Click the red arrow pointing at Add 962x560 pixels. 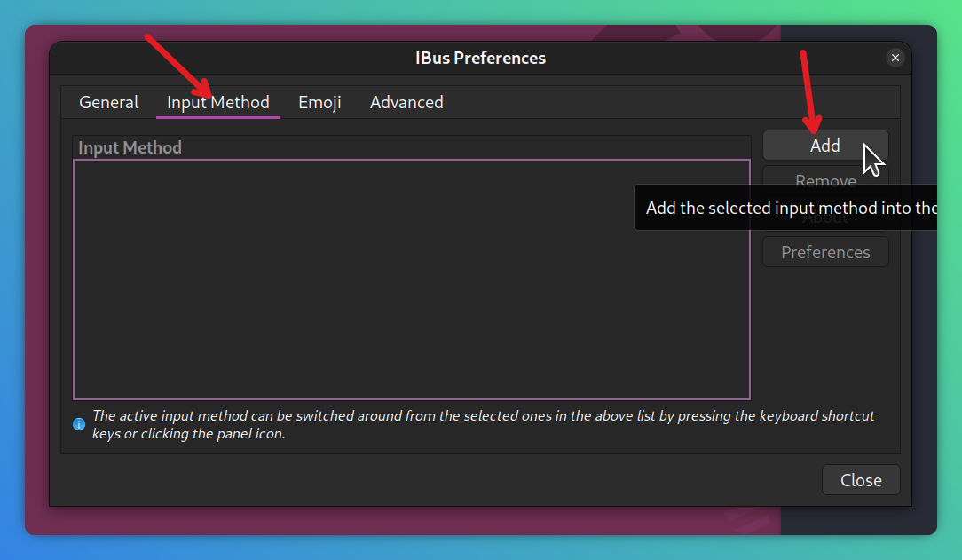tap(810, 92)
